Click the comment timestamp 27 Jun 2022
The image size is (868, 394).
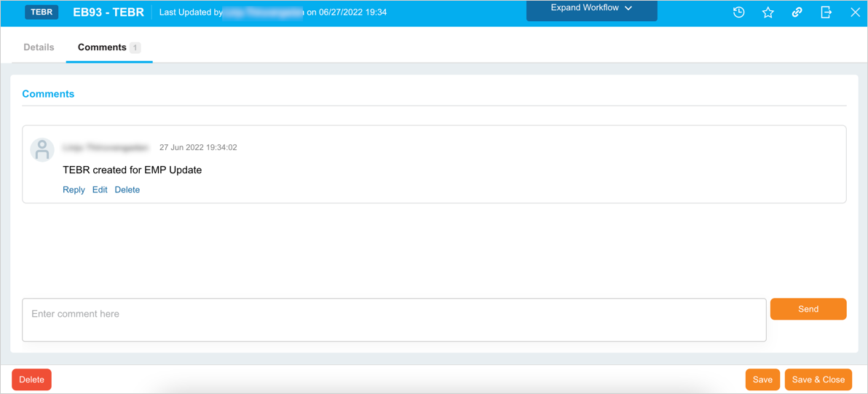pyautogui.click(x=198, y=147)
